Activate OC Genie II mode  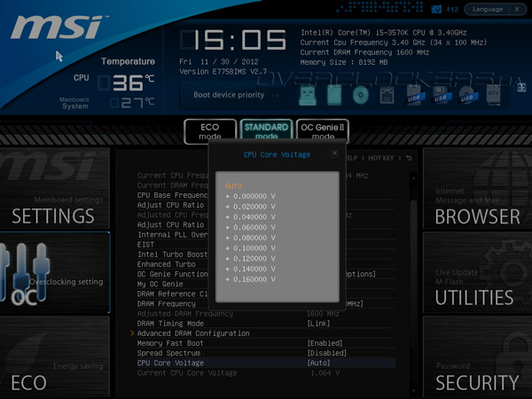323,131
